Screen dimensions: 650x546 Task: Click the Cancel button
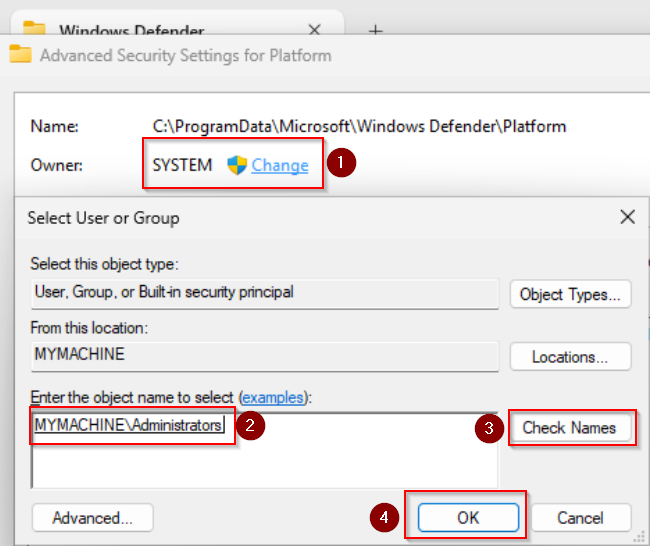581,517
